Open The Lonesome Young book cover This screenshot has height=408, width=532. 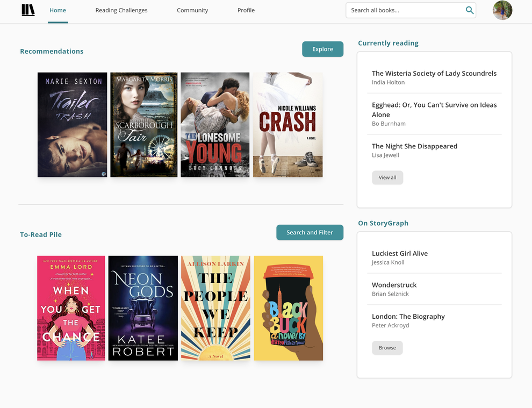[x=215, y=125]
